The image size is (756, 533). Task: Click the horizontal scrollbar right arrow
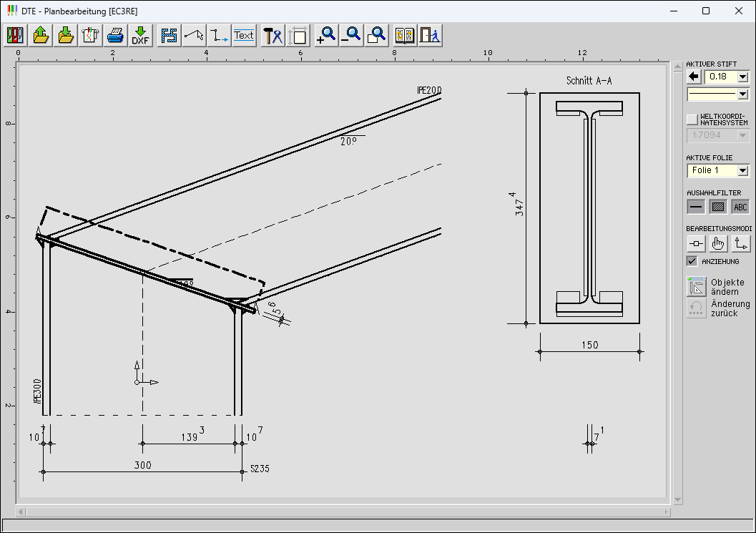[665, 512]
